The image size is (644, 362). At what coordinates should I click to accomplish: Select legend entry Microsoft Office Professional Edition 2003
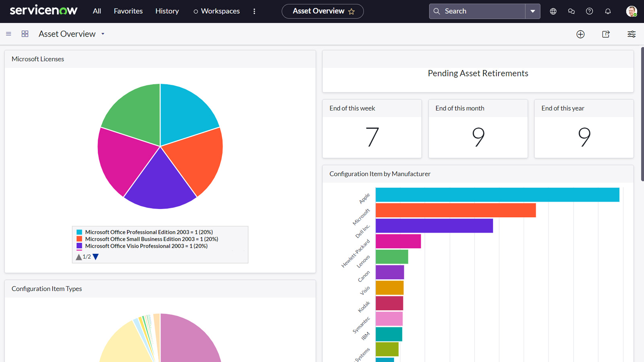[149, 232]
